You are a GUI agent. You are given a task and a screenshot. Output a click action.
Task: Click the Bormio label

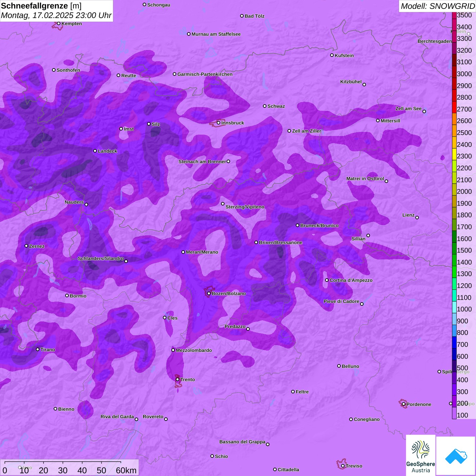point(78,296)
